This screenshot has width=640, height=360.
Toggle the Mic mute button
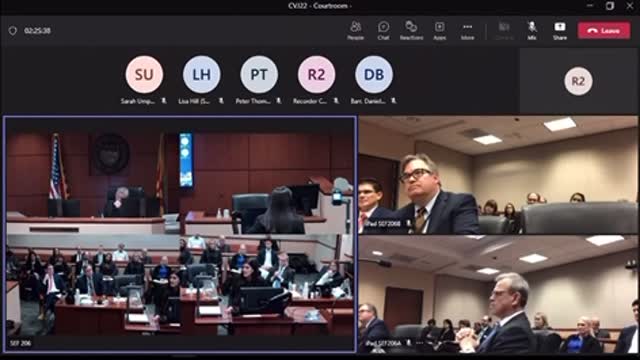click(x=532, y=31)
